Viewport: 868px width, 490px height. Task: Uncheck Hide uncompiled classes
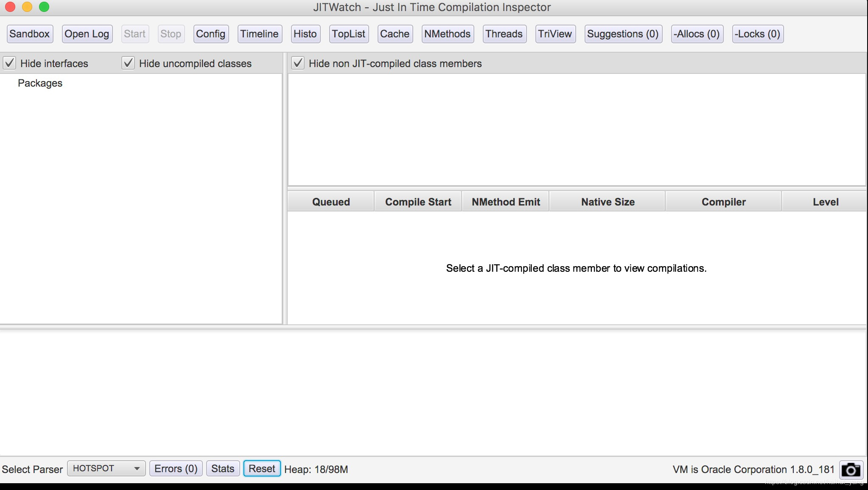[128, 63]
